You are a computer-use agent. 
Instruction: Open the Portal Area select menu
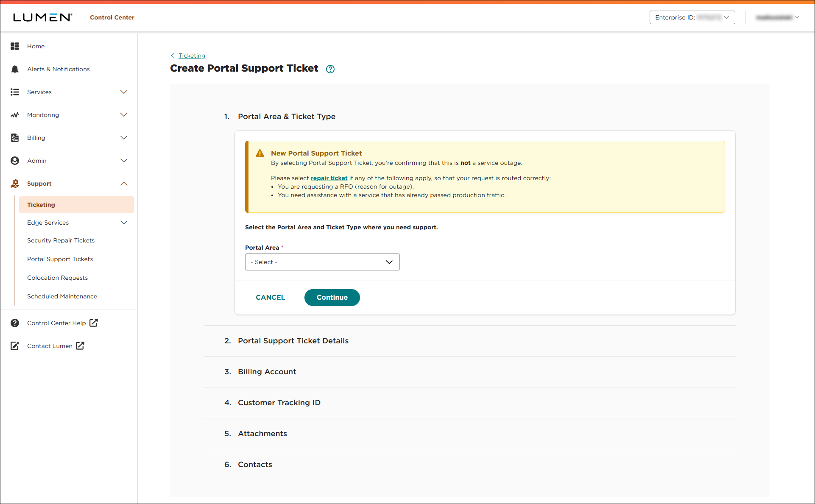click(322, 262)
